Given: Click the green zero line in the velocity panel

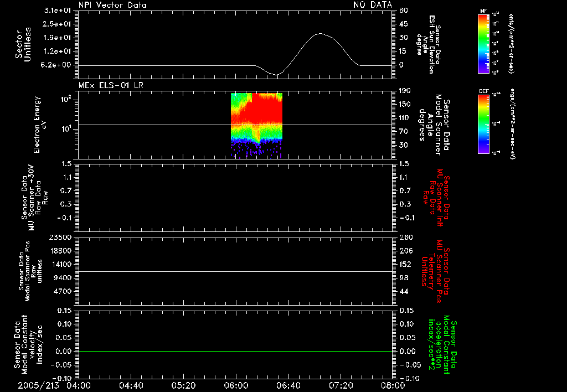Looking at the screenshot, I should 235,351.
